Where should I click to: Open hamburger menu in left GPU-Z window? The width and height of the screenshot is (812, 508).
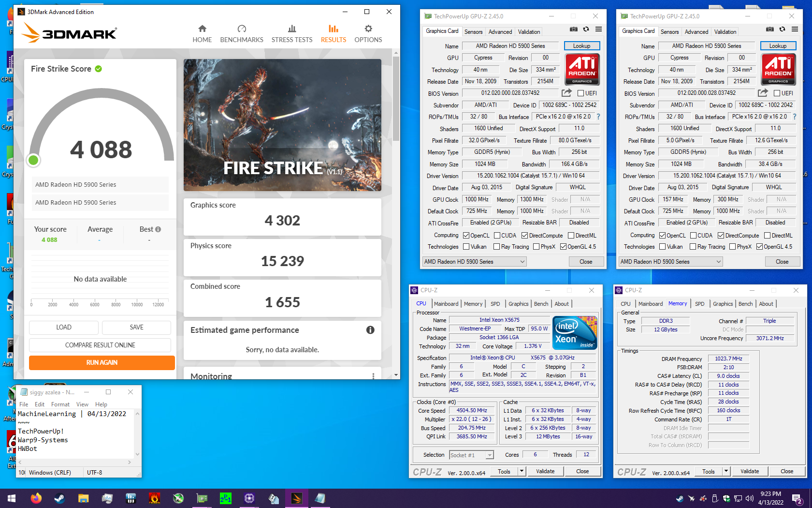pos(598,29)
